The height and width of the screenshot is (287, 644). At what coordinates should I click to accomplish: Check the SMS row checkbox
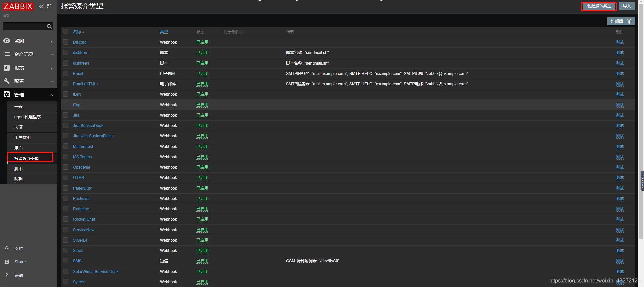(x=66, y=261)
